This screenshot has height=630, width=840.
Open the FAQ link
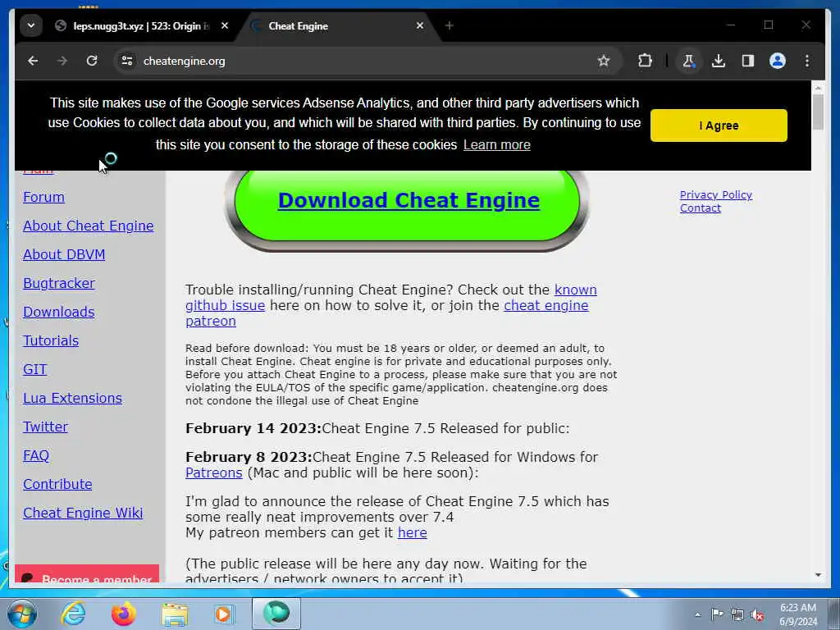click(36, 455)
